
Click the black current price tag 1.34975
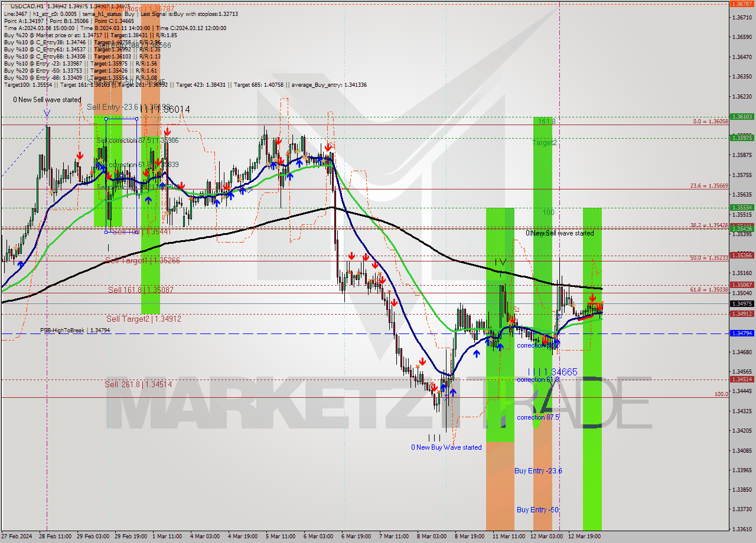[x=742, y=303]
